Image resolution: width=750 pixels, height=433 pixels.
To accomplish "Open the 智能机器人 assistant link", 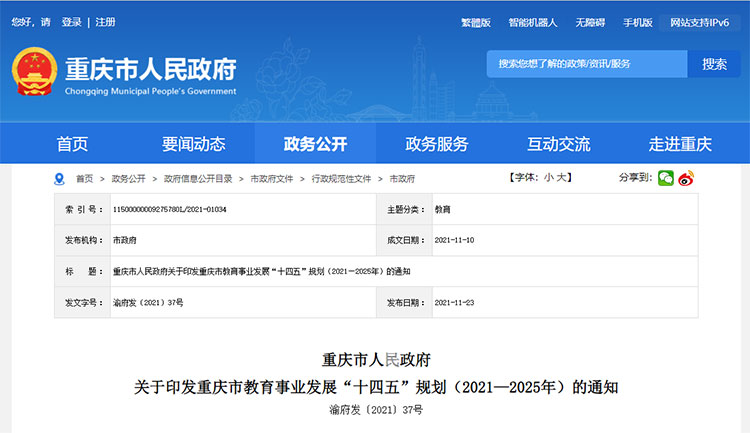I will tap(532, 22).
